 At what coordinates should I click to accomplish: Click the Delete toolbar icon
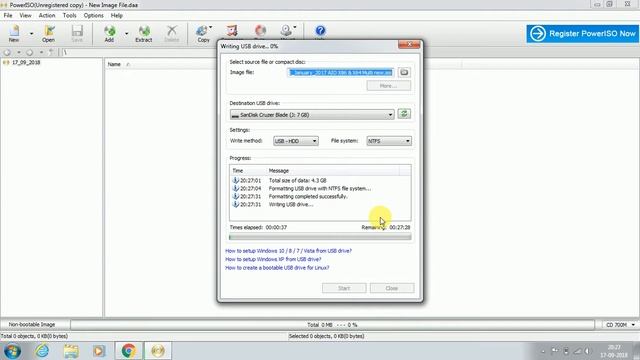172,33
